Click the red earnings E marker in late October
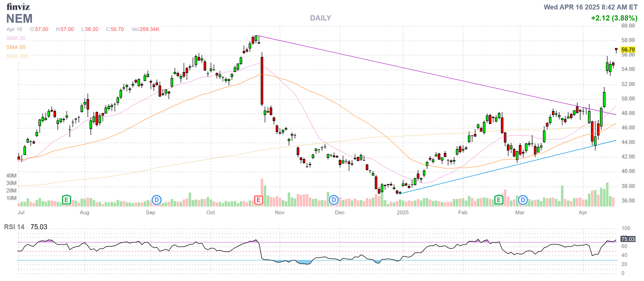 point(258,200)
